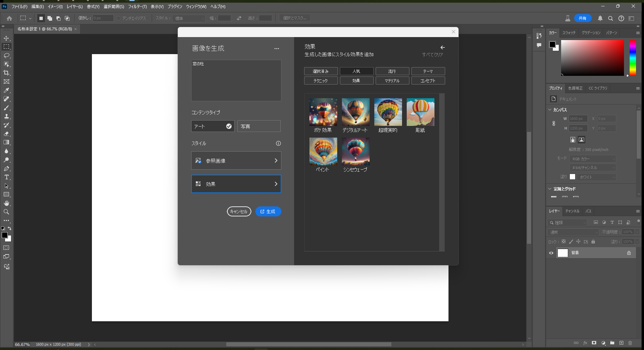
Task: Click the delete layer trash icon
Action: click(x=630, y=343)
